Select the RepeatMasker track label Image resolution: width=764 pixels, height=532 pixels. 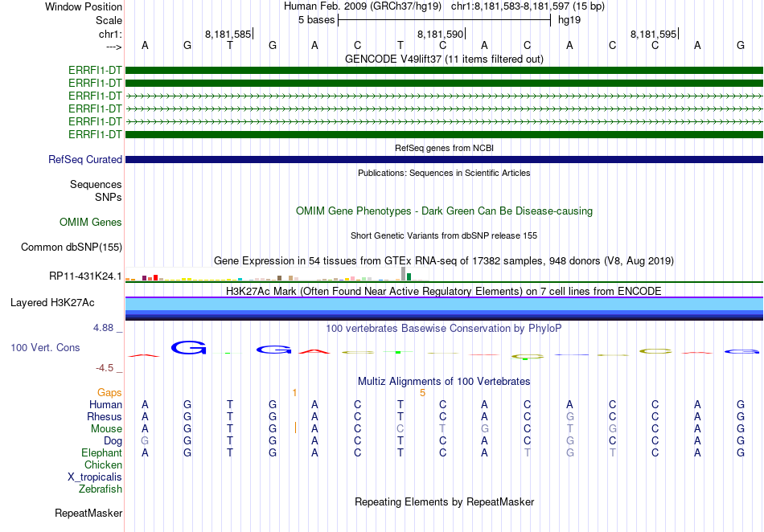pos(88,513)
